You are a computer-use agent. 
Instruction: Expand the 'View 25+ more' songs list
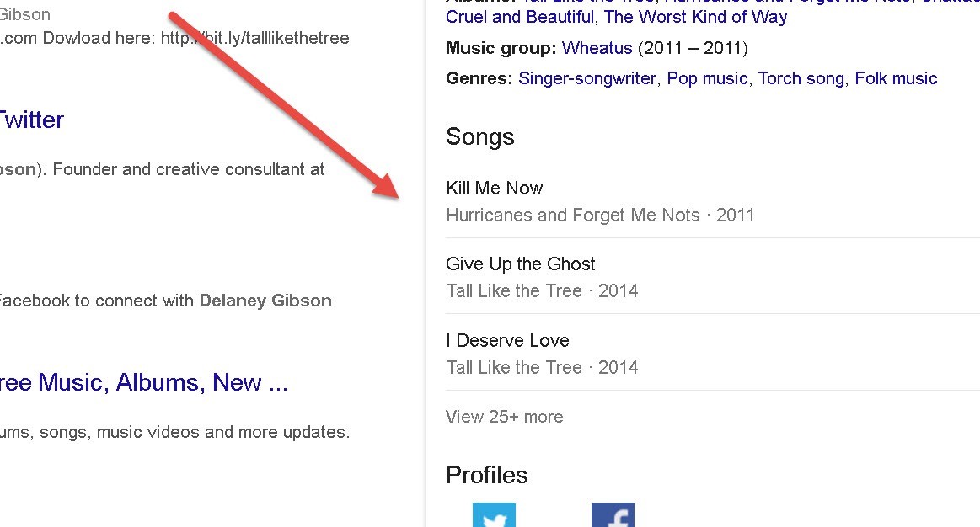coord(504,417)
